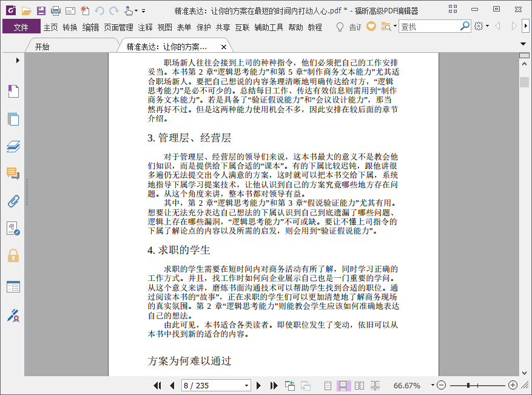Click the lightbulb tell-me icon
The image size is (532, 395).
click(x=340, y=27)
